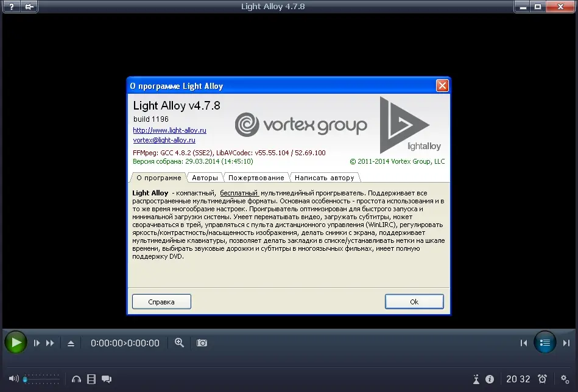
Task: Click the 20 32 clock display
Action: [518, 379]
